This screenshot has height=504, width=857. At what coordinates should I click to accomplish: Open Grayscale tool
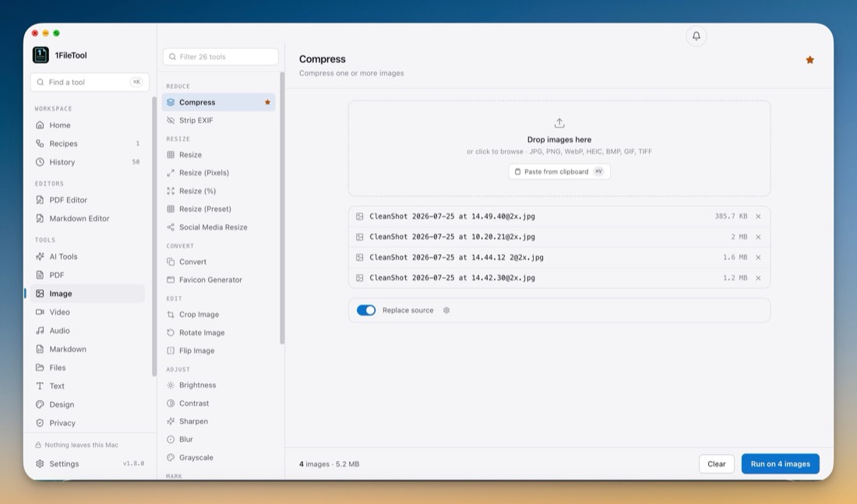pyautogui.click(x=219, y=457)
